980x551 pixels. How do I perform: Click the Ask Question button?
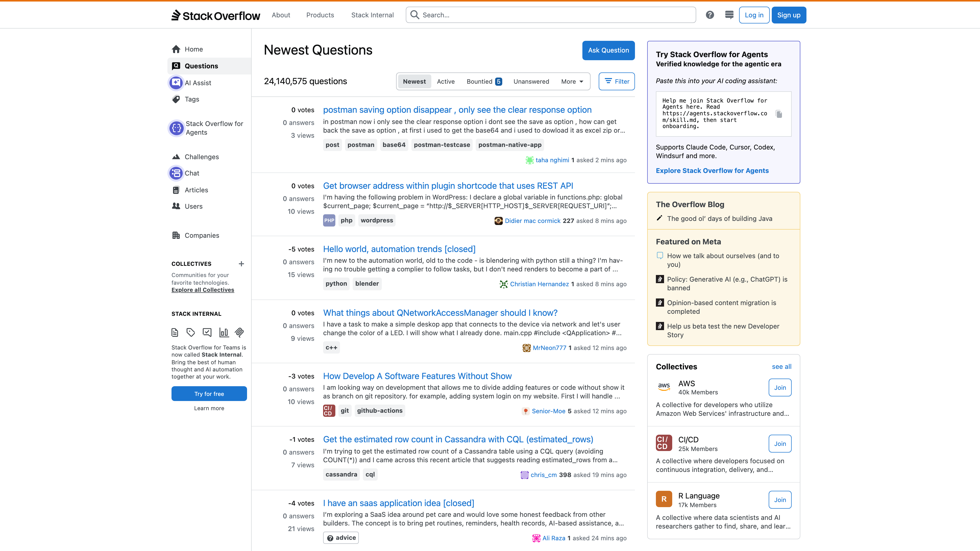coord(608,50)
